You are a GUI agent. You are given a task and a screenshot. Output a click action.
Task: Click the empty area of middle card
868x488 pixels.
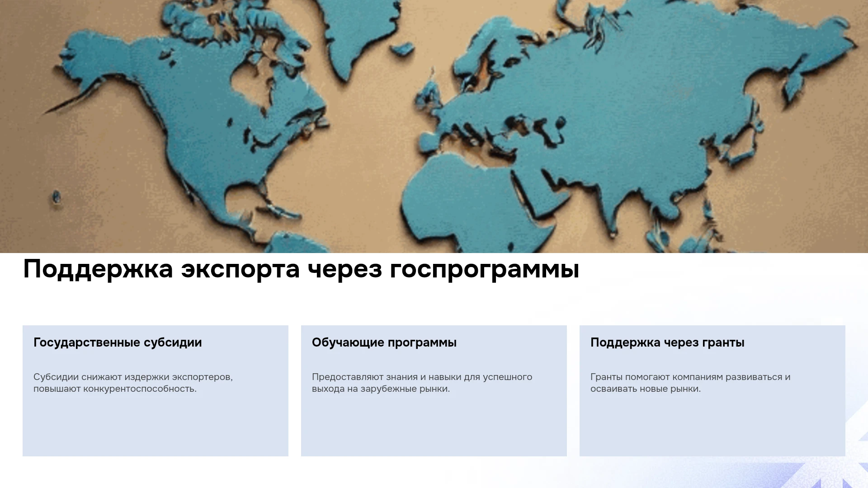pos(434,425)
